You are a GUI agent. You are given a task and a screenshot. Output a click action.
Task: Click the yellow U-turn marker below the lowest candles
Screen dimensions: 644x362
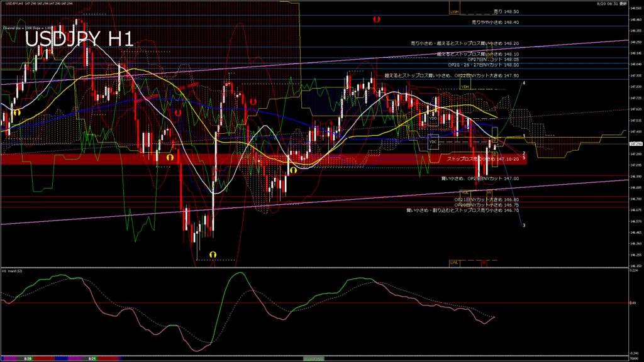tap(213, 253)
